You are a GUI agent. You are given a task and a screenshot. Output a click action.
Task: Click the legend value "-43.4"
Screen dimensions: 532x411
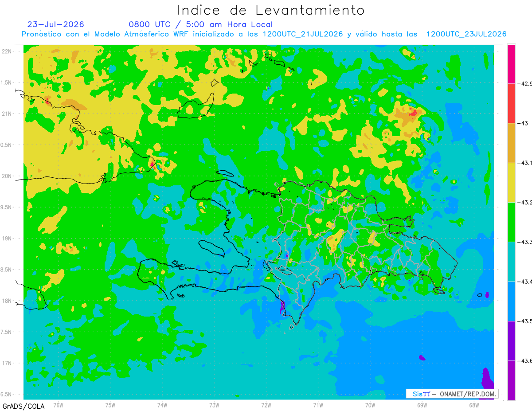point(524,282)
